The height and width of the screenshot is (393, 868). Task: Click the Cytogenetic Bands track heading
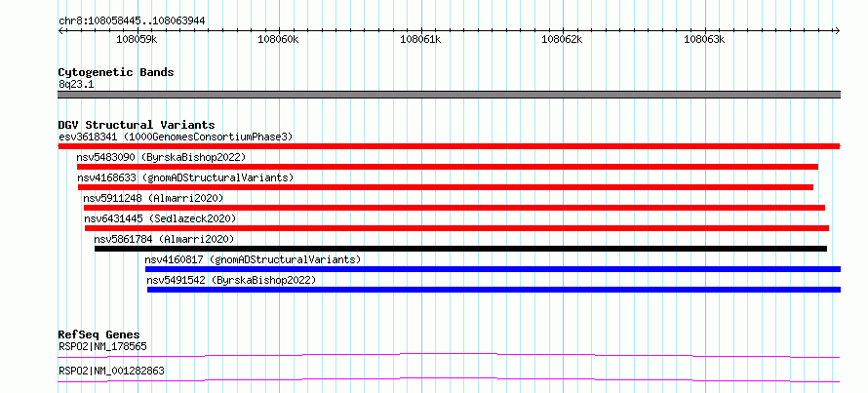click(x=116, y=72)
